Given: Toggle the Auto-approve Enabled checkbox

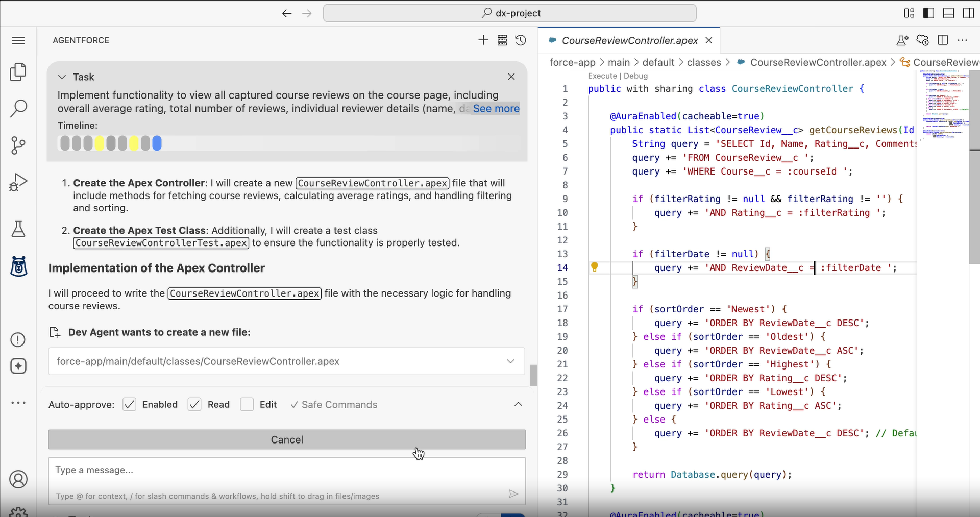Looking at the screenshot, I should point(130,405).
